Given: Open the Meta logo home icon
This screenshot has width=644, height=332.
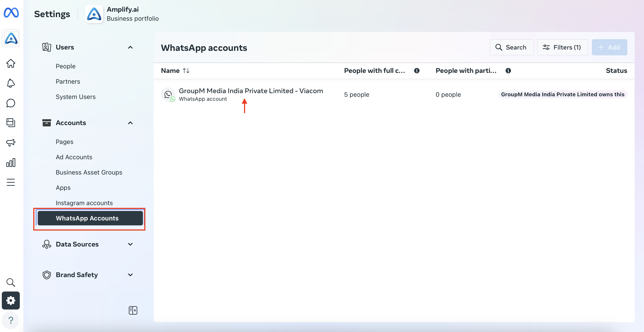Looking at the screenshot, I should (x=11, y=13).
